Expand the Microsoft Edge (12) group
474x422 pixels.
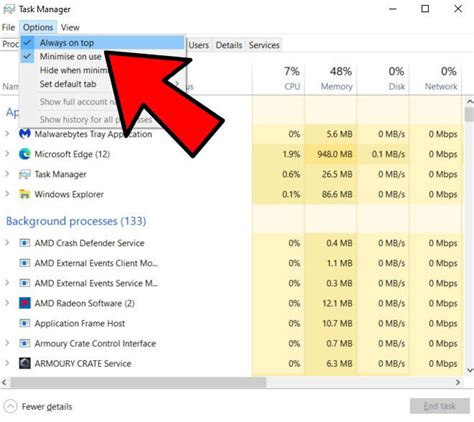click(x=7, y=154)
